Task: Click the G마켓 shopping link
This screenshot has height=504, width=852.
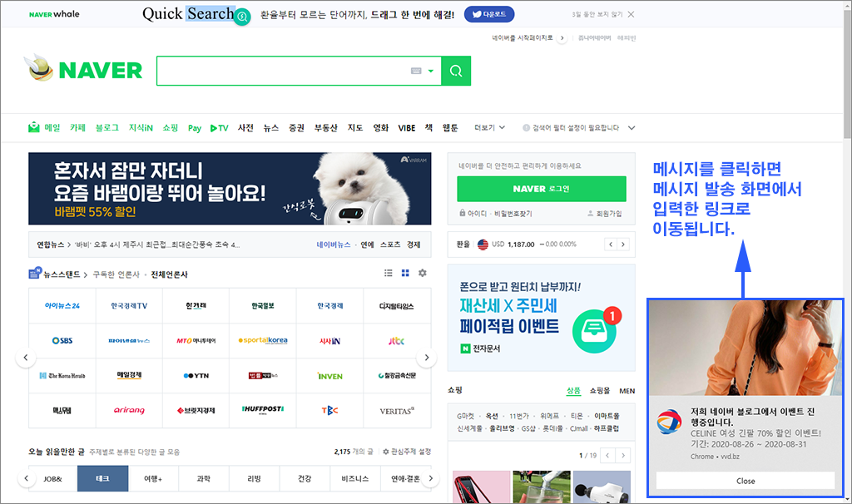Action: 465,416
